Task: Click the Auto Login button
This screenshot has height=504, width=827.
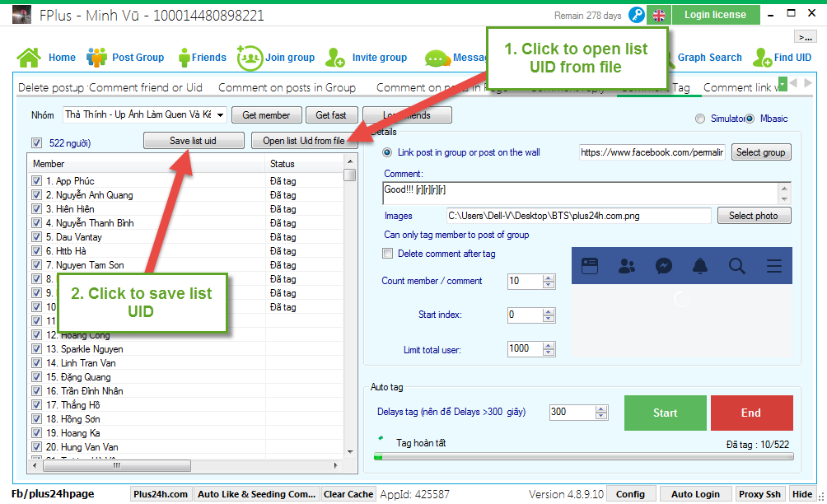Action: (695, 494)
